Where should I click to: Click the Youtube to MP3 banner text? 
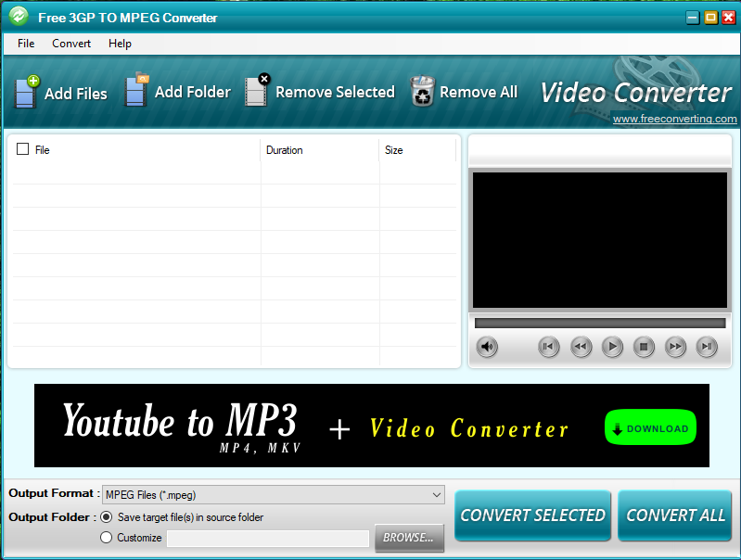tap(181, 421)
